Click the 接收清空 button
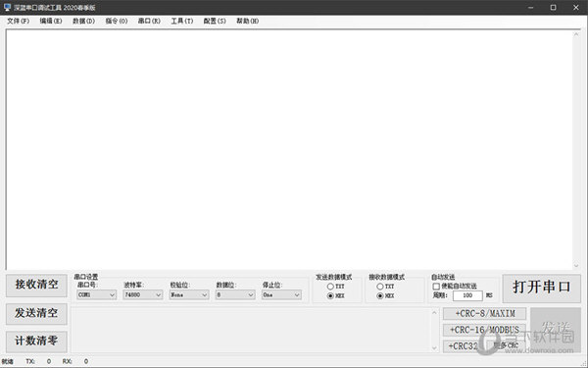Screen dimensions: 588x368 pyautogui.click(x=36, y=285)
